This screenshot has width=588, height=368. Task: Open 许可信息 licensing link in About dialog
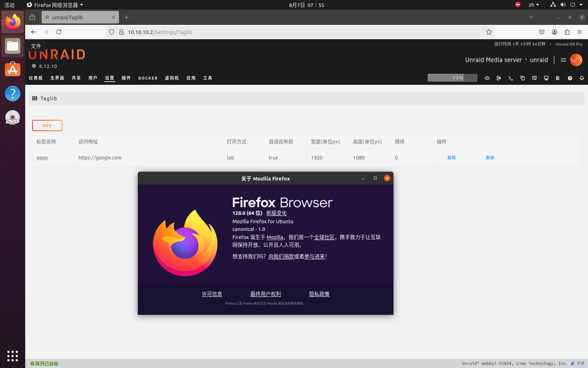(x=212, y=294)
